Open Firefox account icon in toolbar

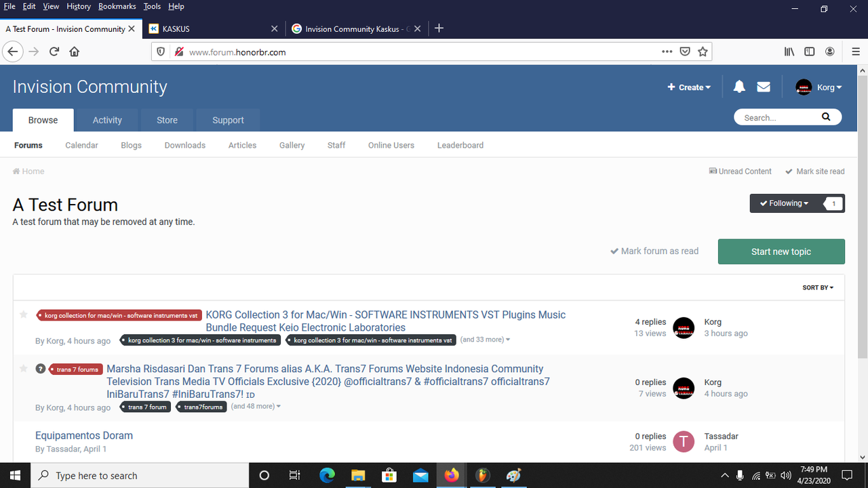829,52
